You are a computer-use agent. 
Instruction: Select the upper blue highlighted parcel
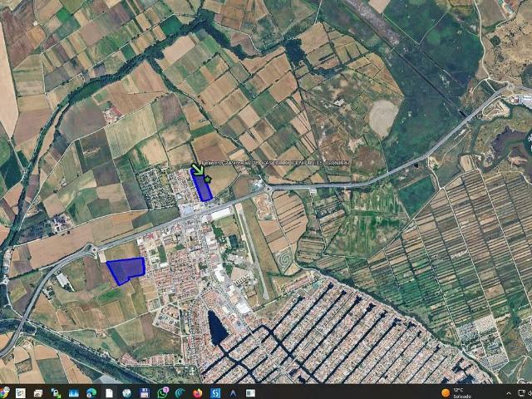[201, 185]
